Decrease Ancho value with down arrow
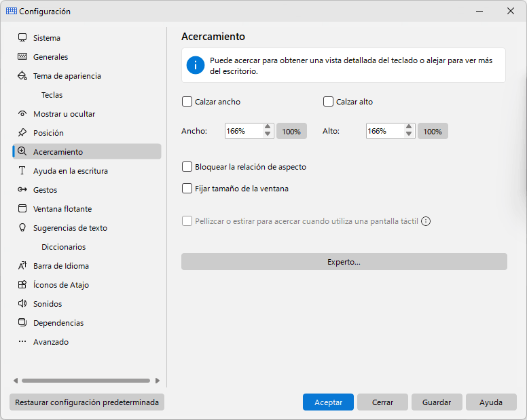Image resolution: width=527 pixels, height=420 pixels. tap(268, 134)
